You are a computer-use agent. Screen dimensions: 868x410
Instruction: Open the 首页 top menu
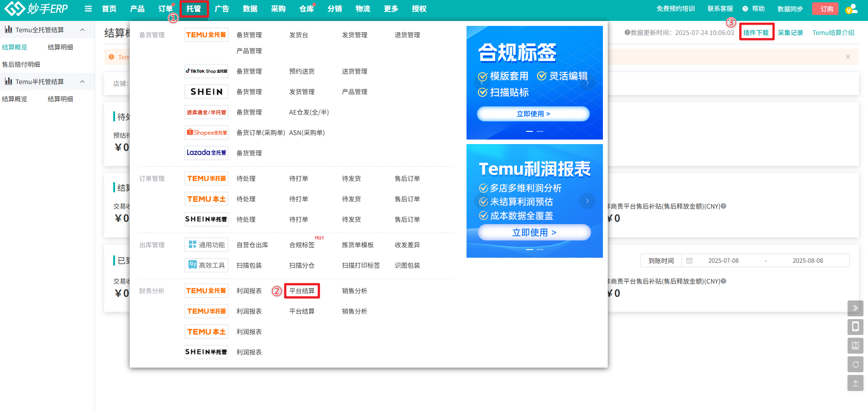[x=109, y=9]
